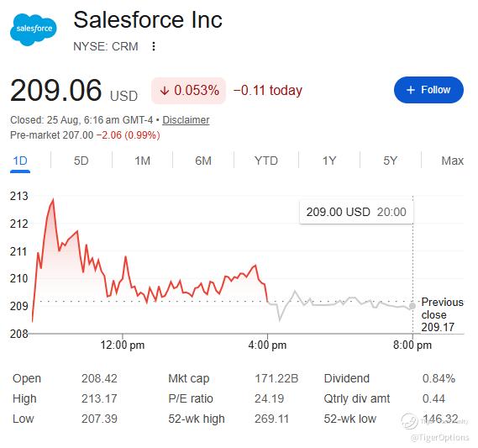Switch to the 5D chart range
478x448 pixels.
click(x=81, y=161)
